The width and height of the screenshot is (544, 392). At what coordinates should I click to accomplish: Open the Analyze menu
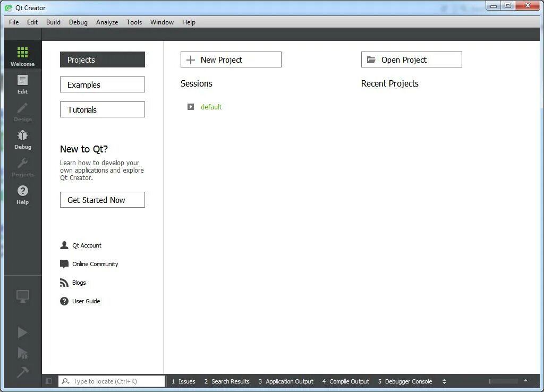[x=107, y=22]
